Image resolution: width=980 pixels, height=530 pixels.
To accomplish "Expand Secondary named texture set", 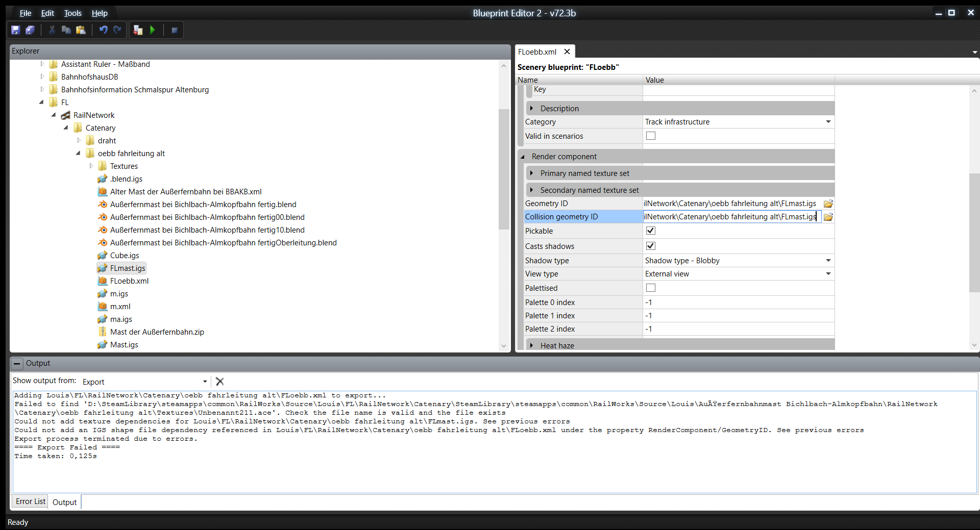I will click(x=531, y=190).
